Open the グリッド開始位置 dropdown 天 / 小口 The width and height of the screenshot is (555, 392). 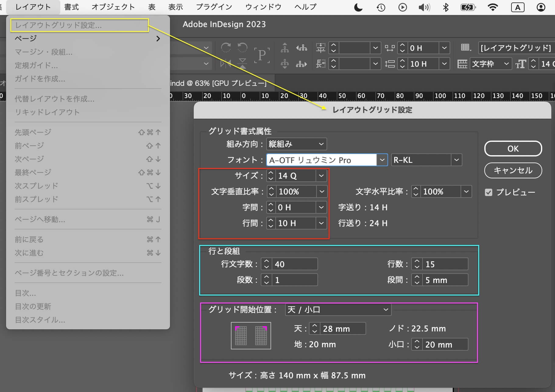[338, 310]
